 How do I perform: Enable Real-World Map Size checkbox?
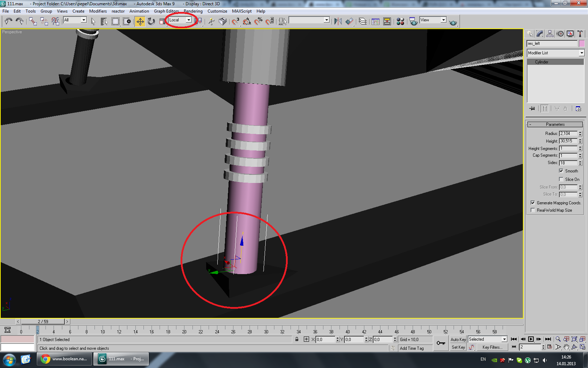(x=533, y=210)
